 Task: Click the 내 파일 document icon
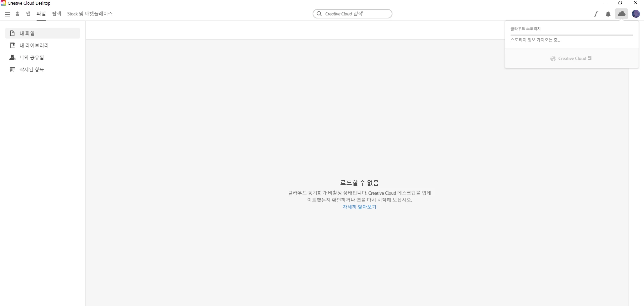click(12, 33)
